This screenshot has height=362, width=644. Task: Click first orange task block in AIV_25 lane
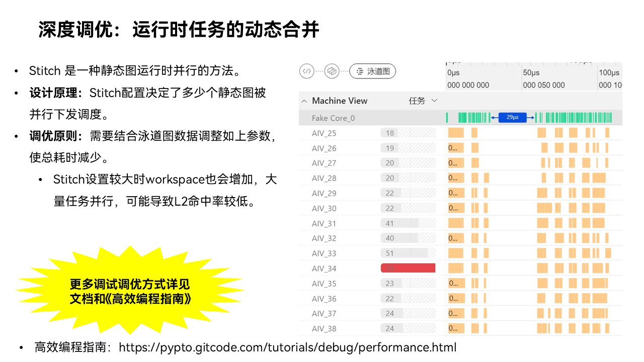456,133
